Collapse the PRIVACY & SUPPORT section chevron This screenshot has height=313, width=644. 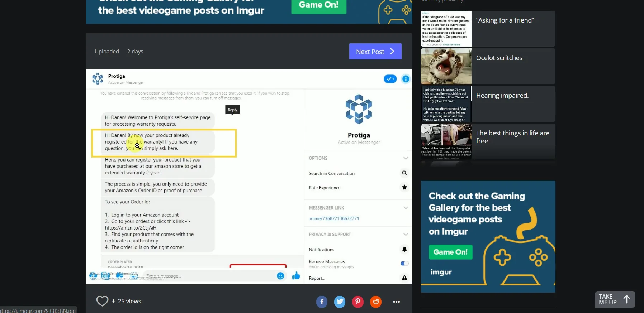pos(406,235)
